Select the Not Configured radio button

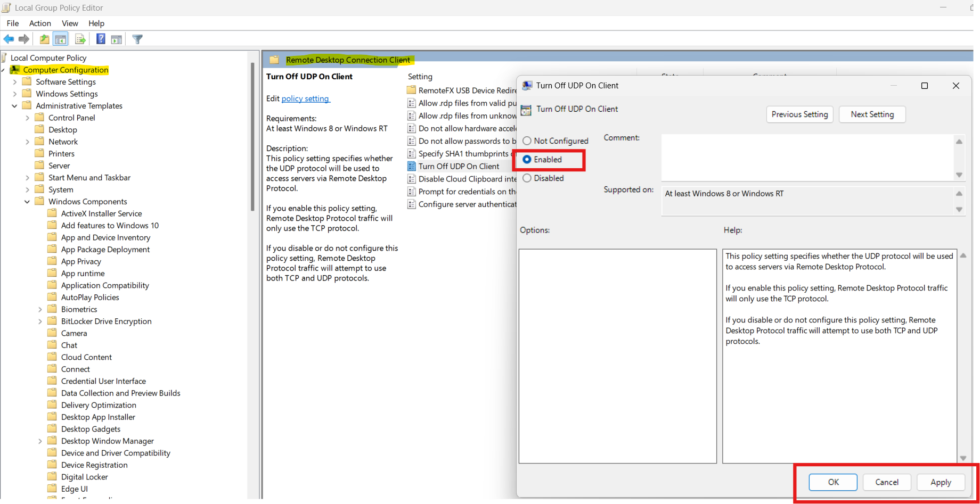coord(527,141)
